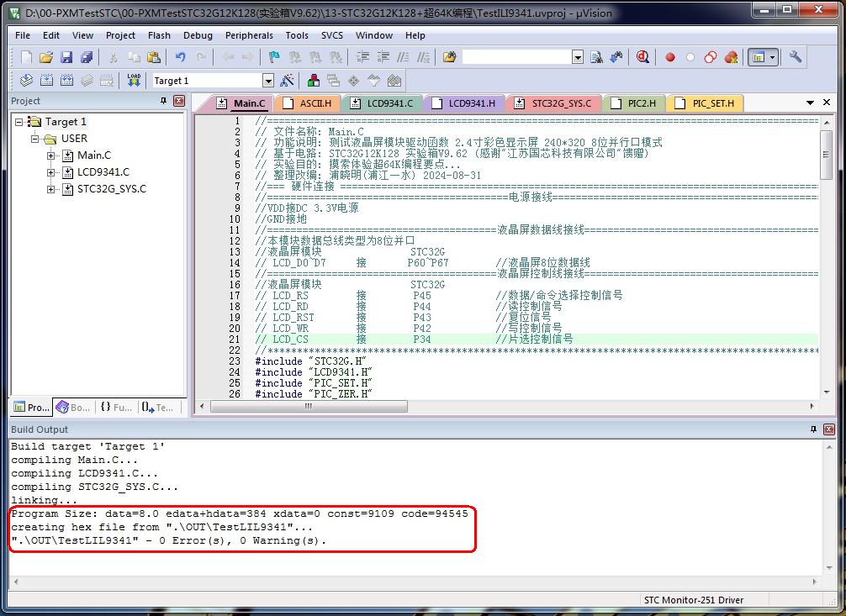
Task: Close the active editor tab with X
Action: pyautogui.click(x=827, y=102)
